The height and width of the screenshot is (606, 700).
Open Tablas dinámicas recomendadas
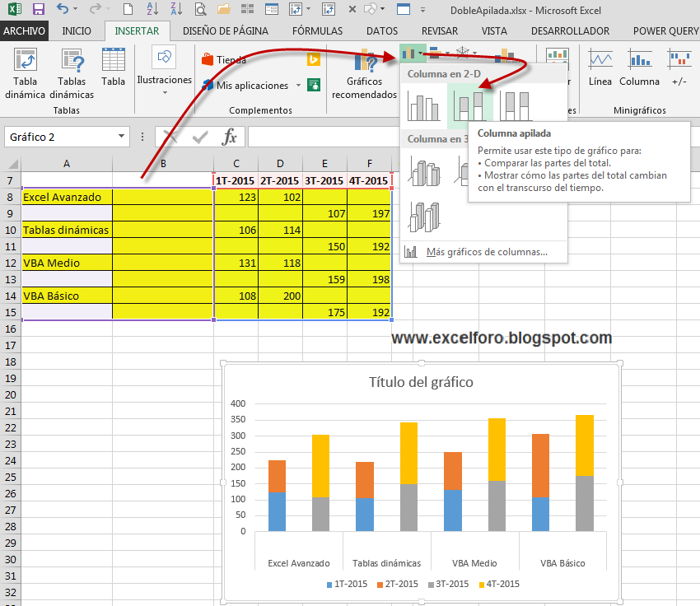[72, 73]
